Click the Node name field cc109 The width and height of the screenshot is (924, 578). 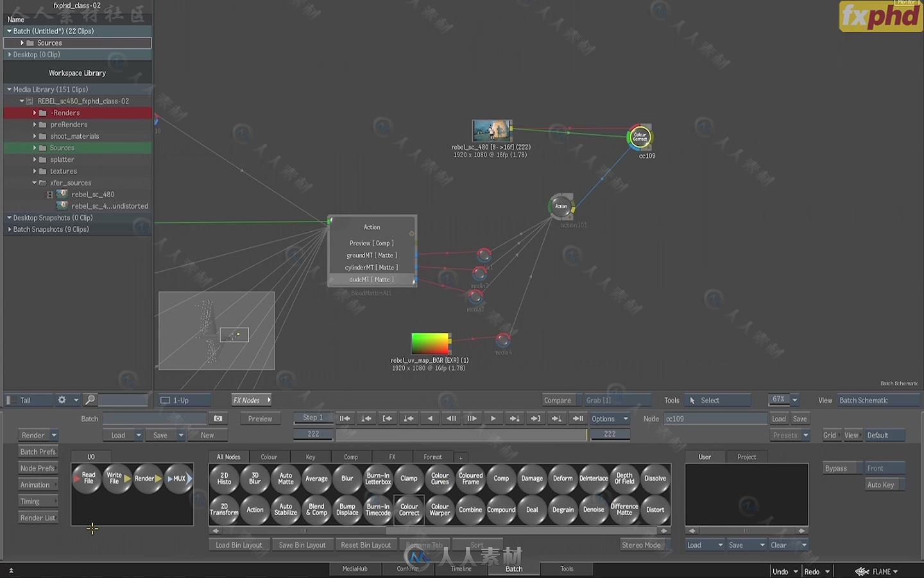(715, 419)
